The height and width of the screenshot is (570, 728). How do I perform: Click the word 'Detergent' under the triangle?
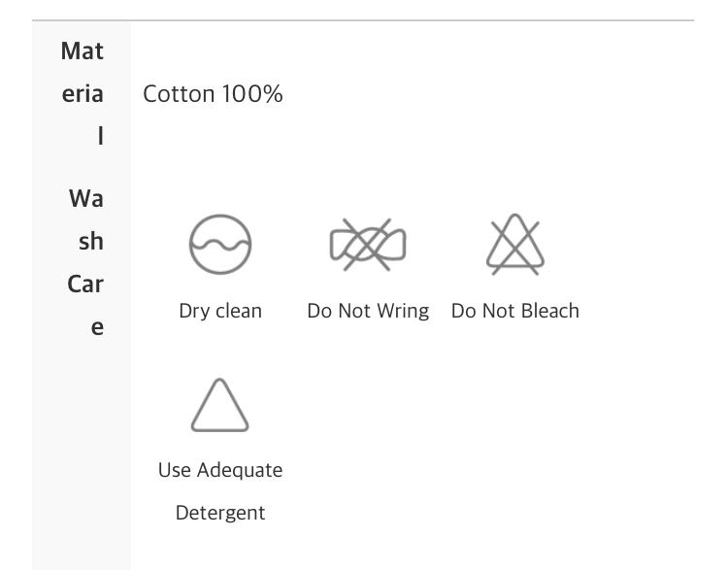pyautogui.click(x=220, y=513)
